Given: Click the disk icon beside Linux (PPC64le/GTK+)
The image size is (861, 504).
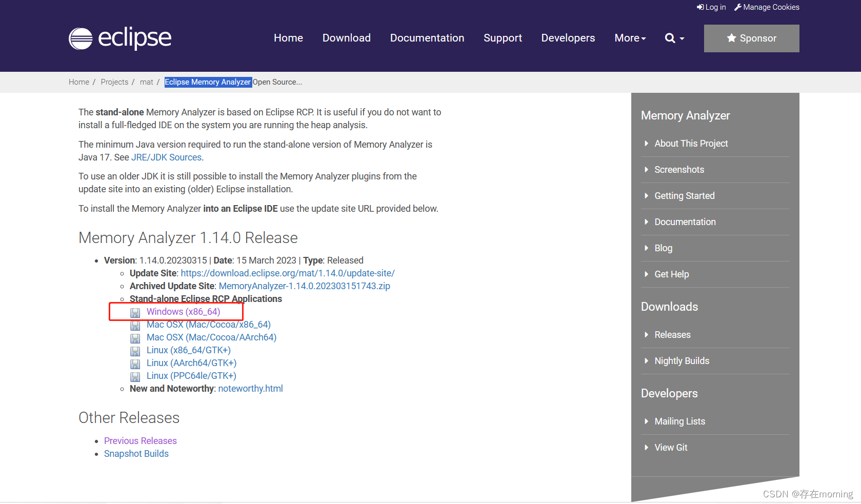Looking at the screenshot, I should (x=135, y=377).
